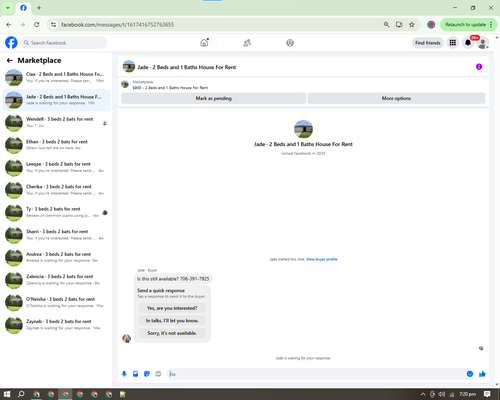Send quick reply 'Sorry, it's not available.'
This screenshot has height=400, width=500.
coord(172,333)
